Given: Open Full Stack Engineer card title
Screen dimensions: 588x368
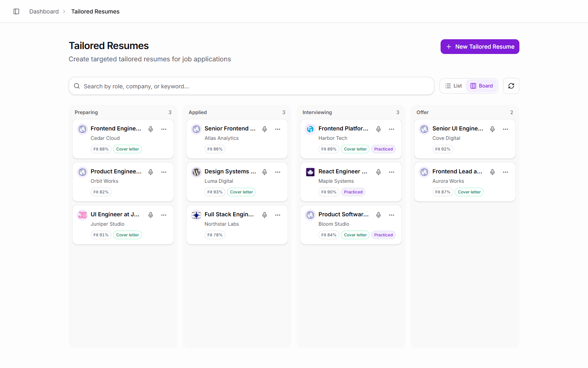Looking at the screenshot, I should (x=229, y=214).
